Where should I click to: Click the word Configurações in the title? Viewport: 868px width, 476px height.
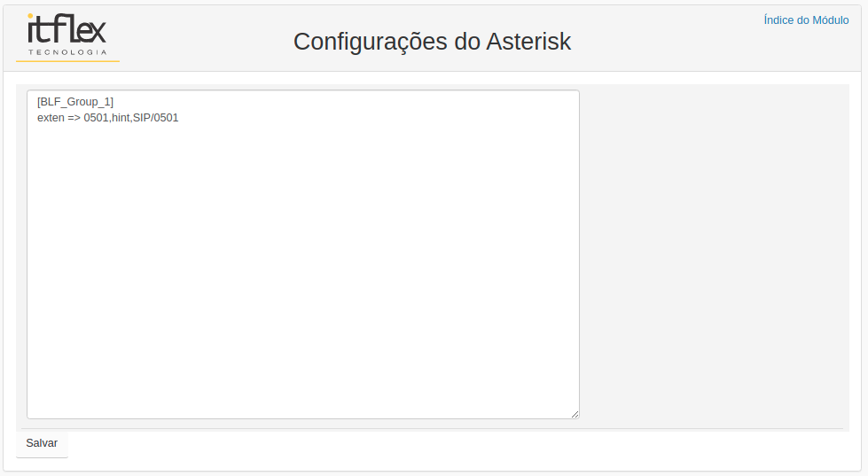click(x=371, y=43)
